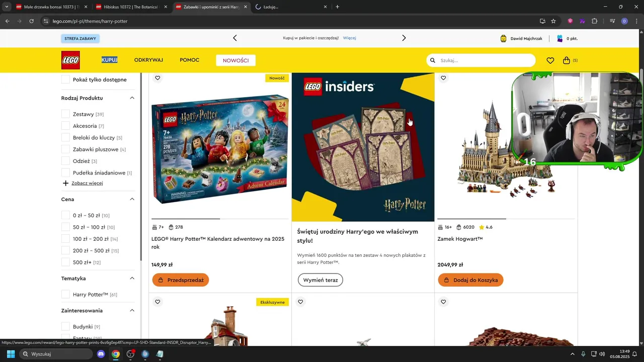
Task: Open LEGO Harry Potter Kalendarz adwentowy title
Action: (x=218, y=243)
